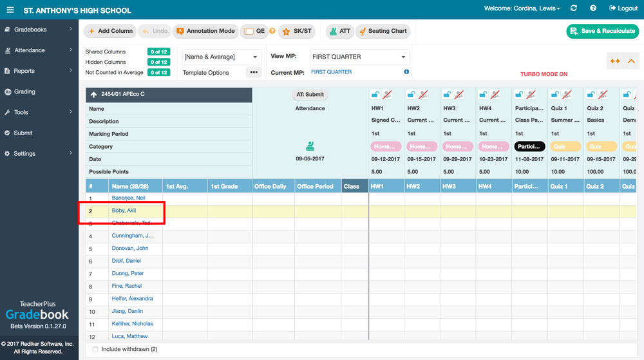Click the up arrow beside 2454/01 APEco C
644x360 pixels.
point(93,95)
